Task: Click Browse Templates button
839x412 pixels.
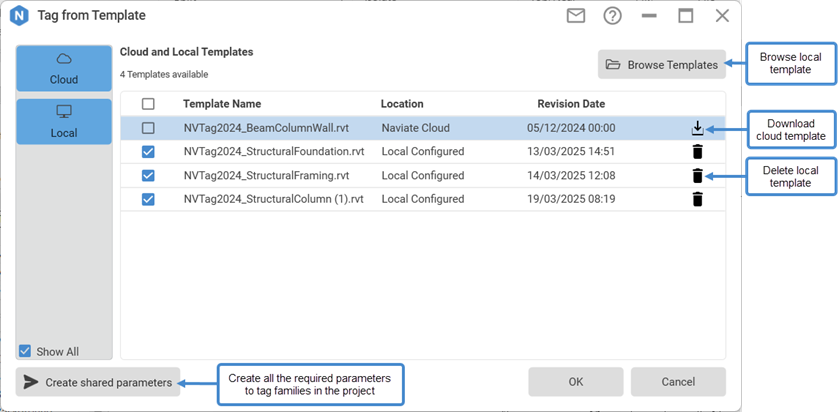Action: 661,65
